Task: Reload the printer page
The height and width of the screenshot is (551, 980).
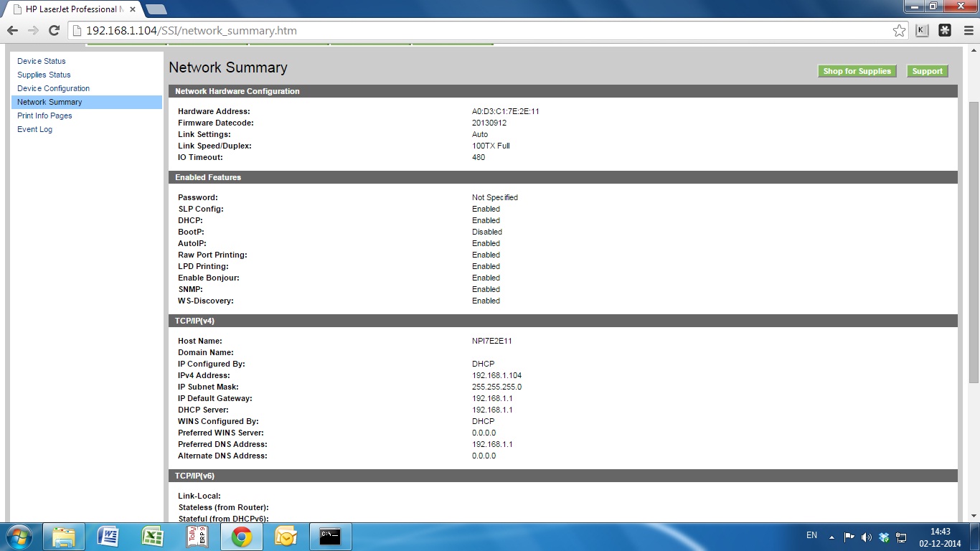Action: pos(54,31)
